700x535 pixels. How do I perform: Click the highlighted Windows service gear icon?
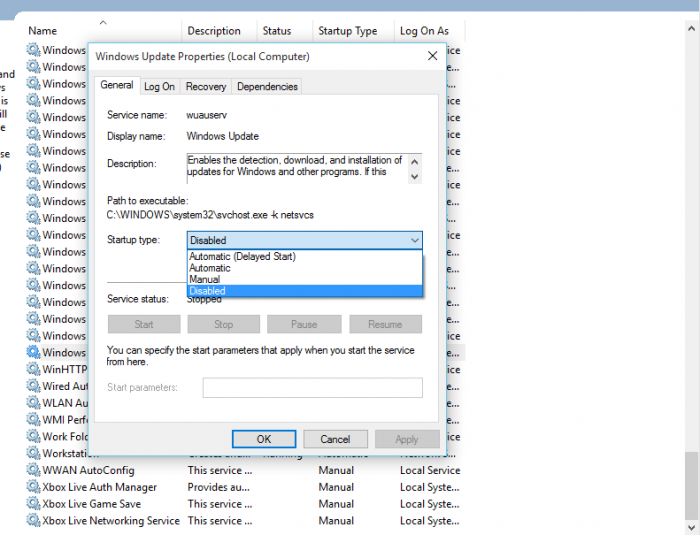[x=33, y=352]
